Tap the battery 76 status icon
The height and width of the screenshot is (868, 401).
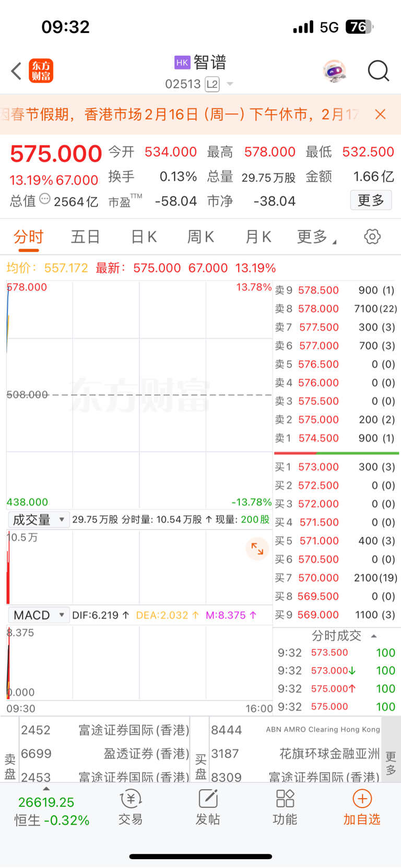tap(360, 27)
